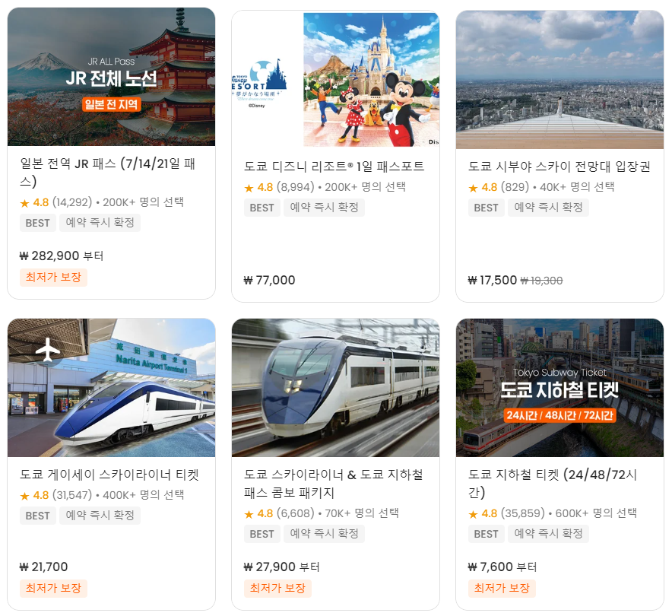Select 도쿄 스카이라이너 & 지하철 패스 콤보 title

pyautogui.click(x=334, y=484)
